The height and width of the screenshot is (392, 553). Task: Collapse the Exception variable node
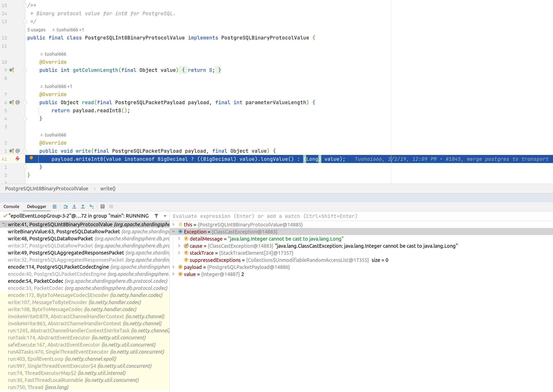pyautogui.click(x=174, y=232)
